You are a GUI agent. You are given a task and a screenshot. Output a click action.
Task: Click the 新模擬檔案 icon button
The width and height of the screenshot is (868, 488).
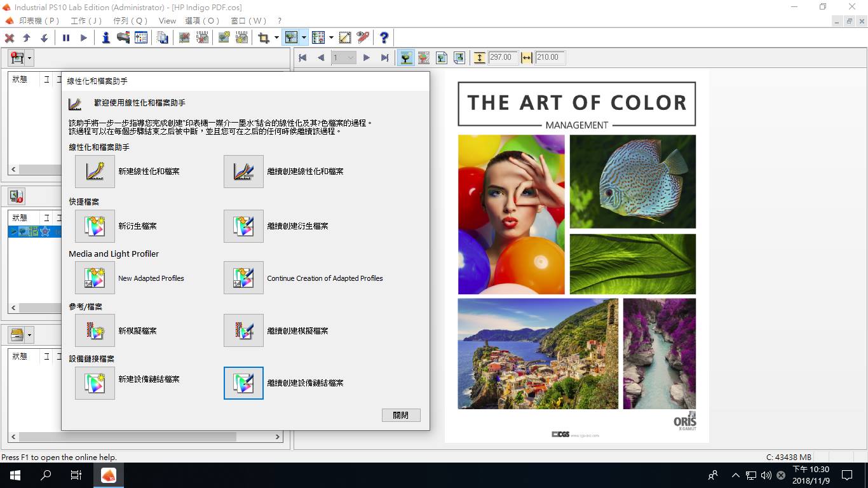pyautogui.click(x=95, y=330)
